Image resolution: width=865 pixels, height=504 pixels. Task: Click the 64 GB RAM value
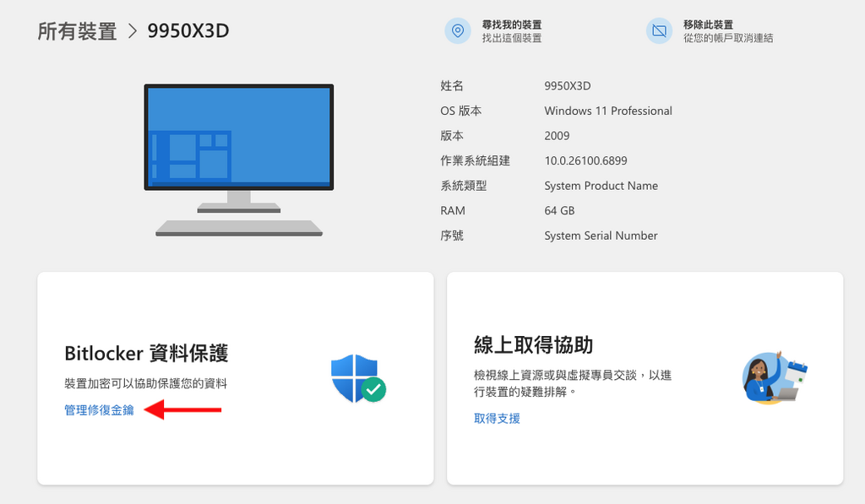(x=559, y=210)
